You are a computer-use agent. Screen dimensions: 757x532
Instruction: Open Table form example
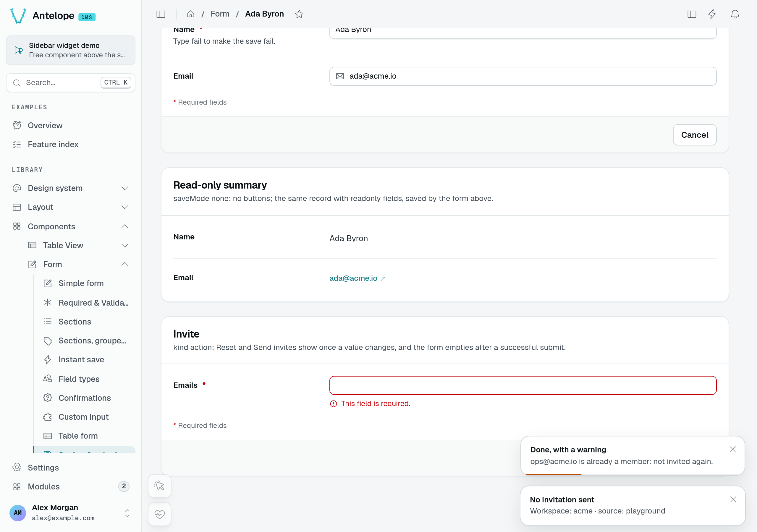[x=86, y=436]
